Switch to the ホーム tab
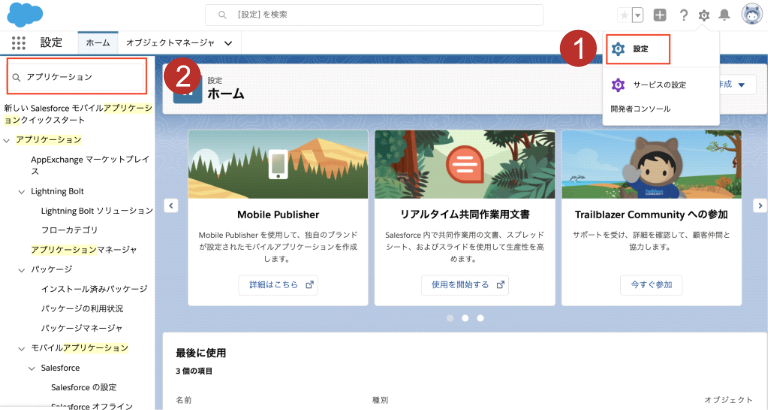The image size is (768, 410). click(x=98, y=43)
